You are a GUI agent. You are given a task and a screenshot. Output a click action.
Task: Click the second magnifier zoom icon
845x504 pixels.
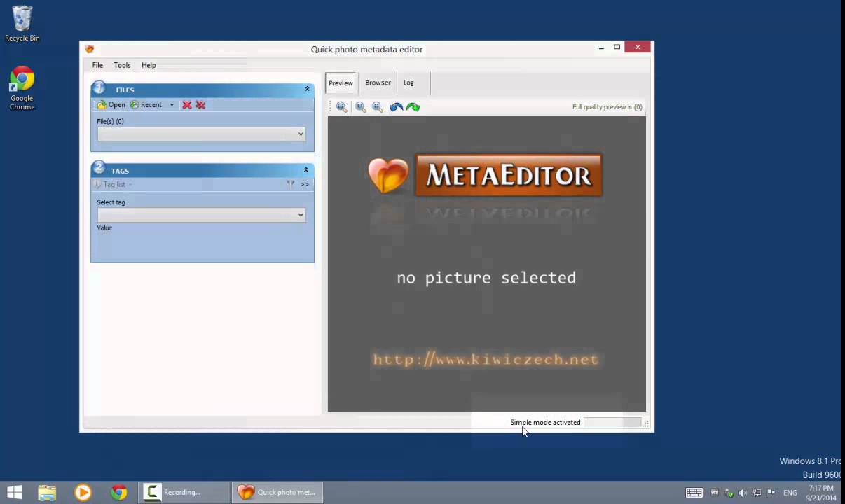[360, 107]
